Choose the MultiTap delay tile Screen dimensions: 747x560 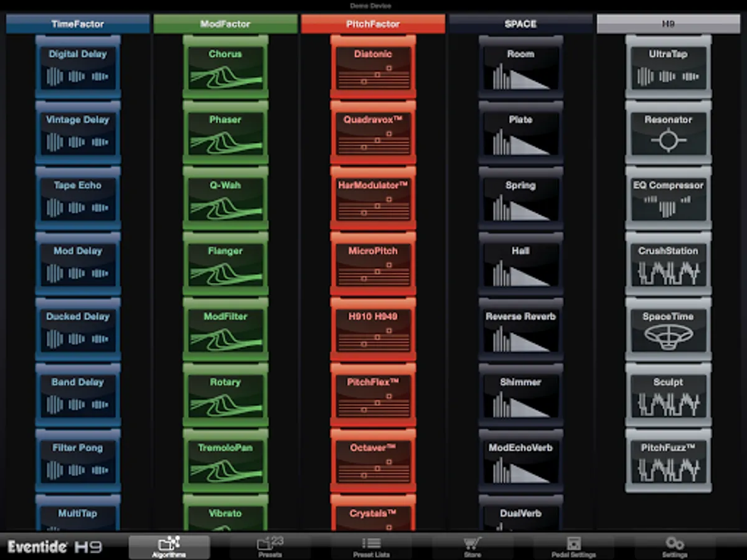pos(78,513)
